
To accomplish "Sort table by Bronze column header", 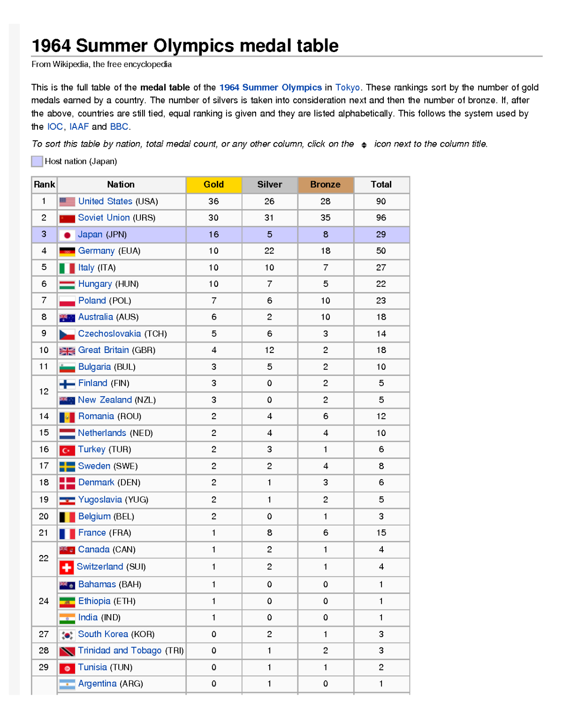I will (325, 185).
